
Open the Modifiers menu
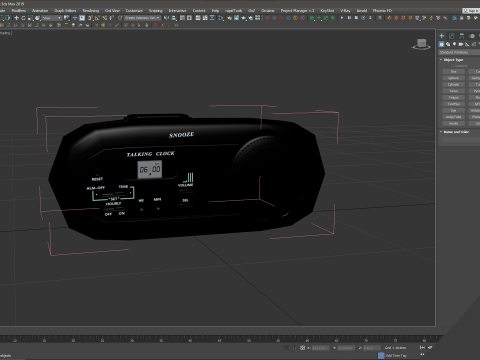[x=19, y=11]
